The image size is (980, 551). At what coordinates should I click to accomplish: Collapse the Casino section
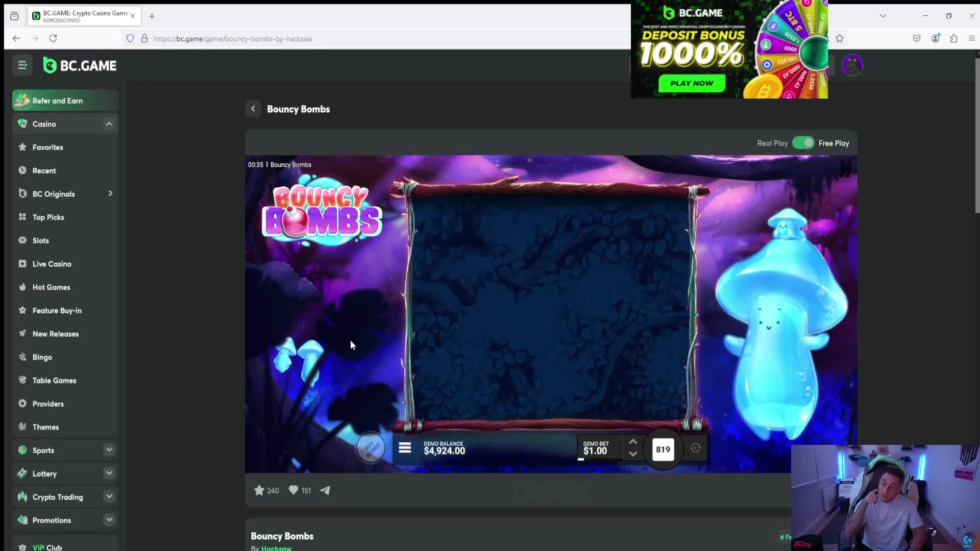point(109,124)
